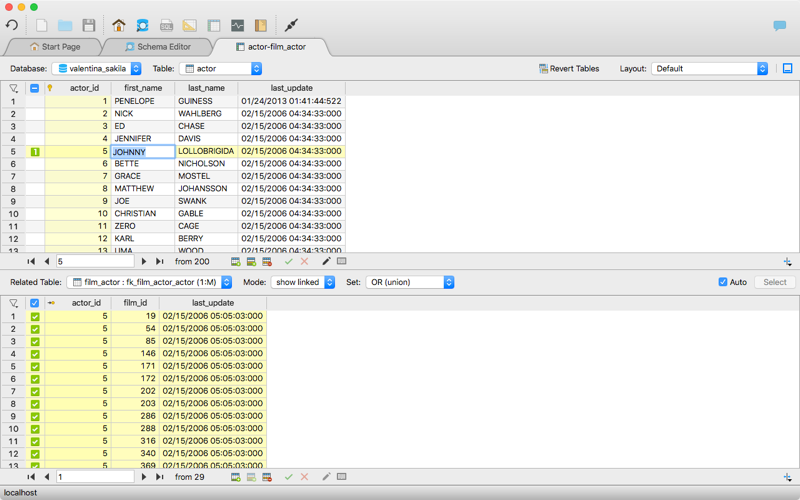Open the Mode dropdown show linked
Image resolution: width=800 pixels, height=500 pixels.
coord(303,282)
